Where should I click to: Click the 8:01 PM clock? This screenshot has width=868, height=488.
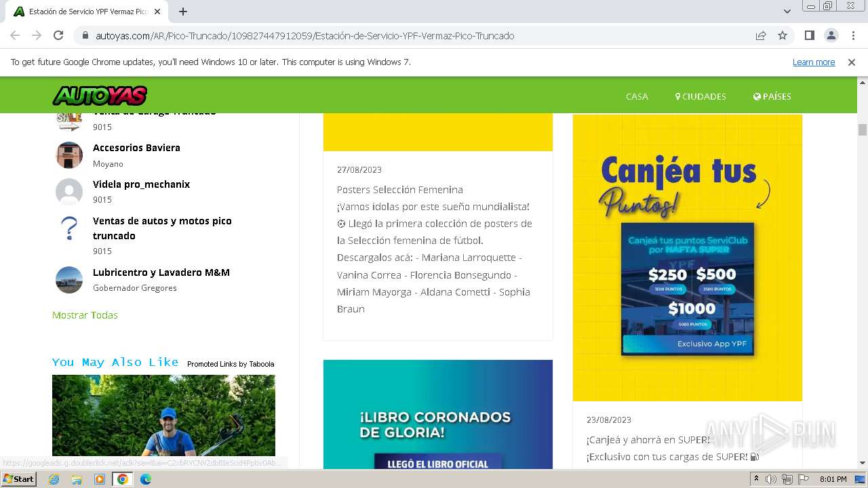833,479
